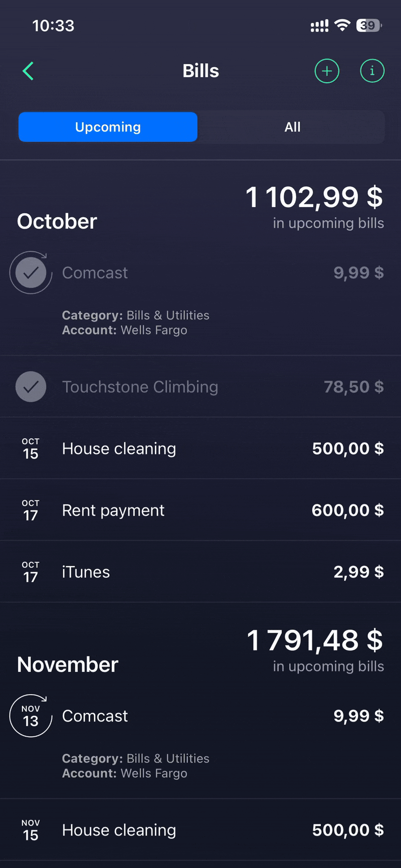The image size is (401, 868).
Task: Tap the November 1 791,48 $ total
Action: pyautogui.click(x=315, y=640)
